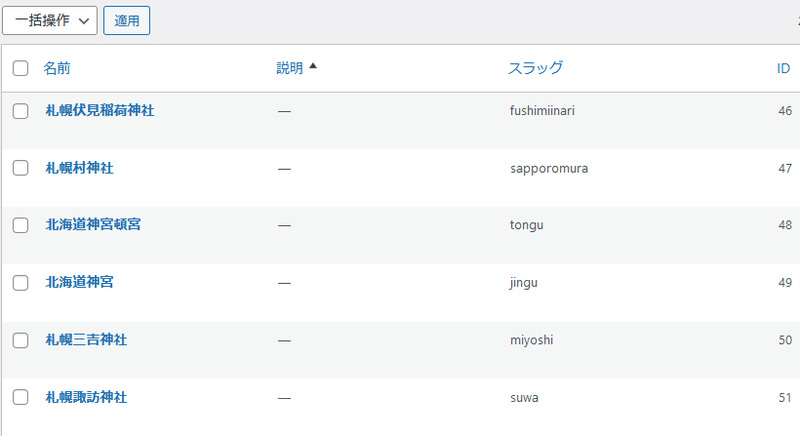This screenshot has height=436, width=800.
Task: Click the slug text sapporomura
Action: (549, 169)
